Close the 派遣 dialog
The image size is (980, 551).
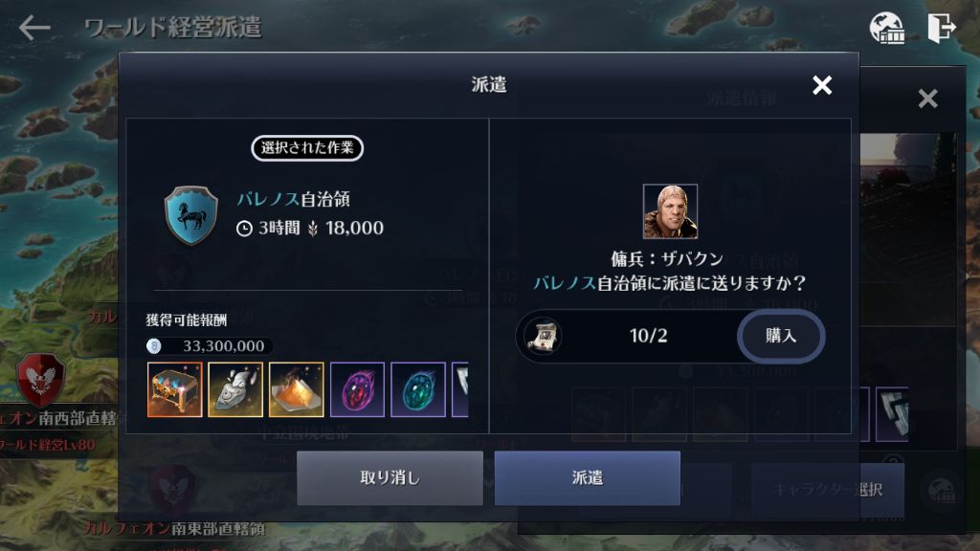[822, 85]
